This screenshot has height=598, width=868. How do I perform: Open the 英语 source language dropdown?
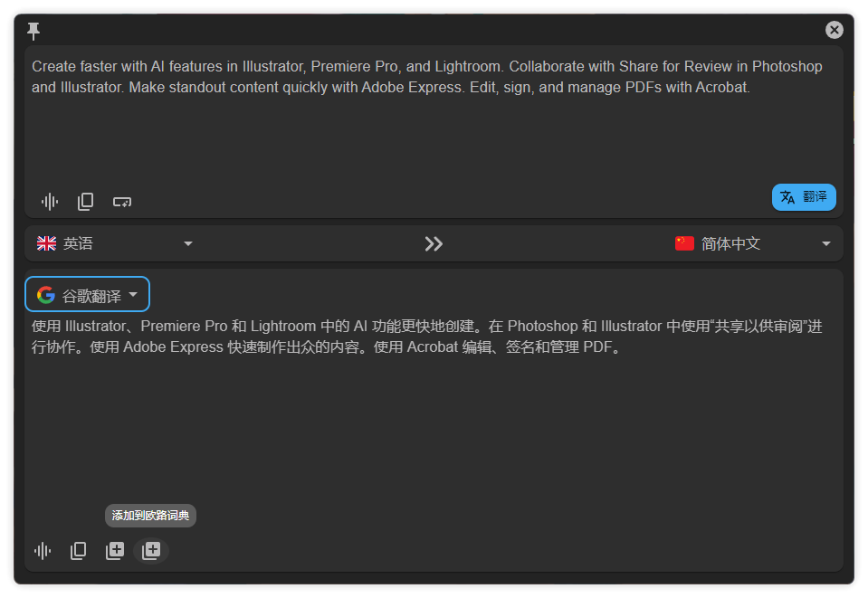click(x=115, y=243)
